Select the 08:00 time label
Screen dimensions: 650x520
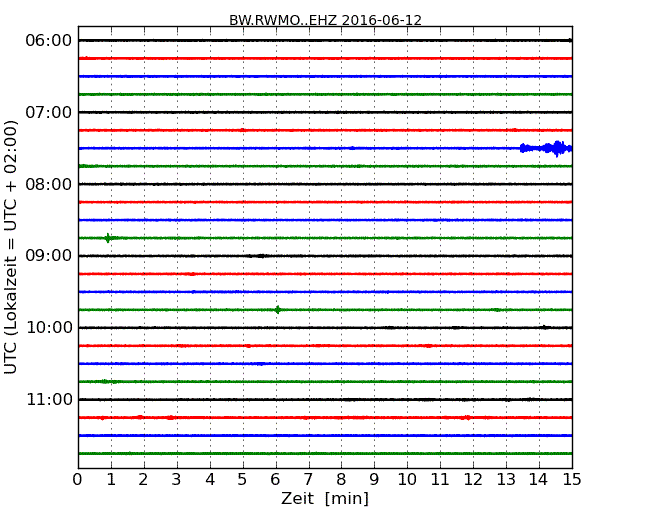point(48,184)
